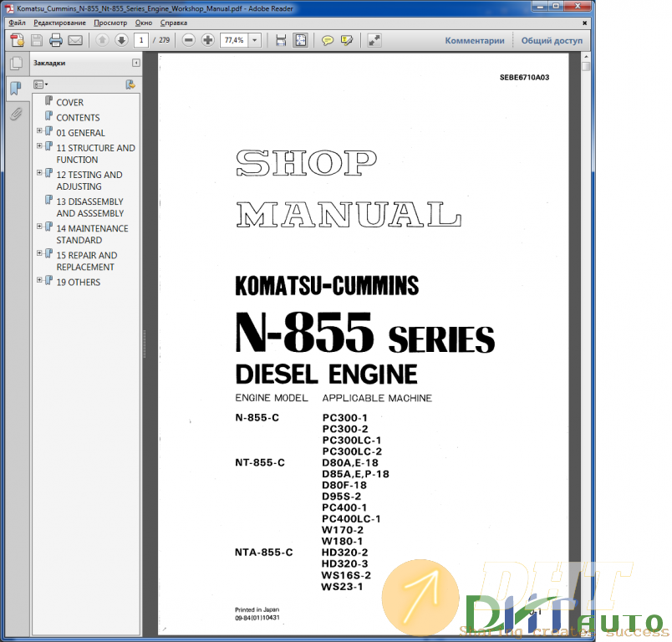Open the Файл menu
Image resolution: width=672 pixels, height=642 pixels.
(x=18, y=23)
